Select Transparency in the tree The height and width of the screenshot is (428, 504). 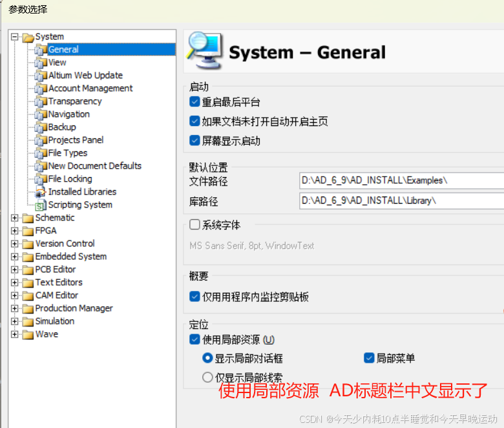coord(75,102)
